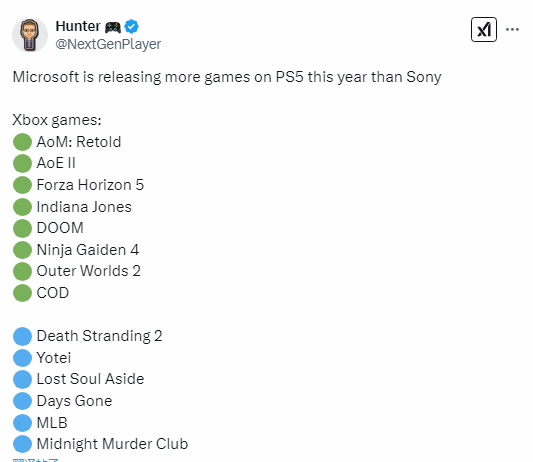Click the Indiana Jones list entry
533x462 pixels.
coord(84,207)
